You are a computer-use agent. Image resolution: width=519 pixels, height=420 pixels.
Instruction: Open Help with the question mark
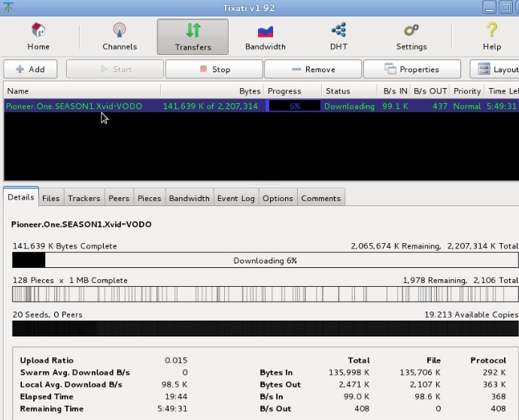[491, 36]
